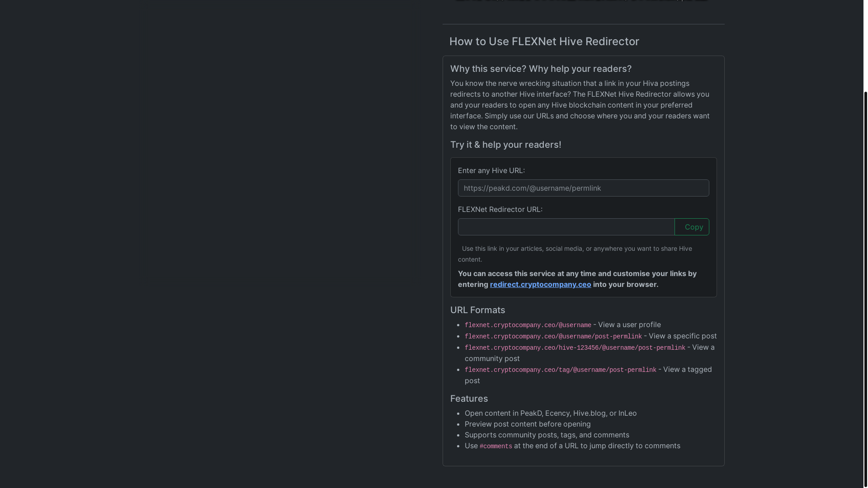Screen dimensions: 868x488
Task: Open the redirect.cryptocompany.ceo link
Action: (x=540, y=284)
